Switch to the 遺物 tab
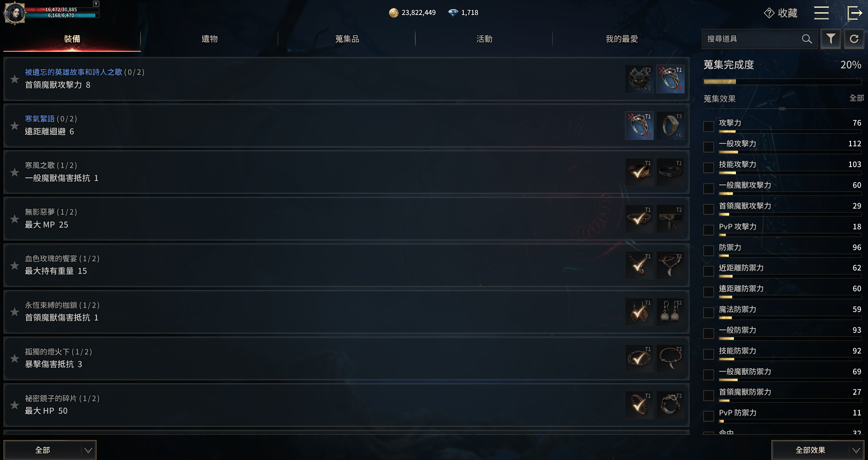The image size is (868, 460). point(209,39)
